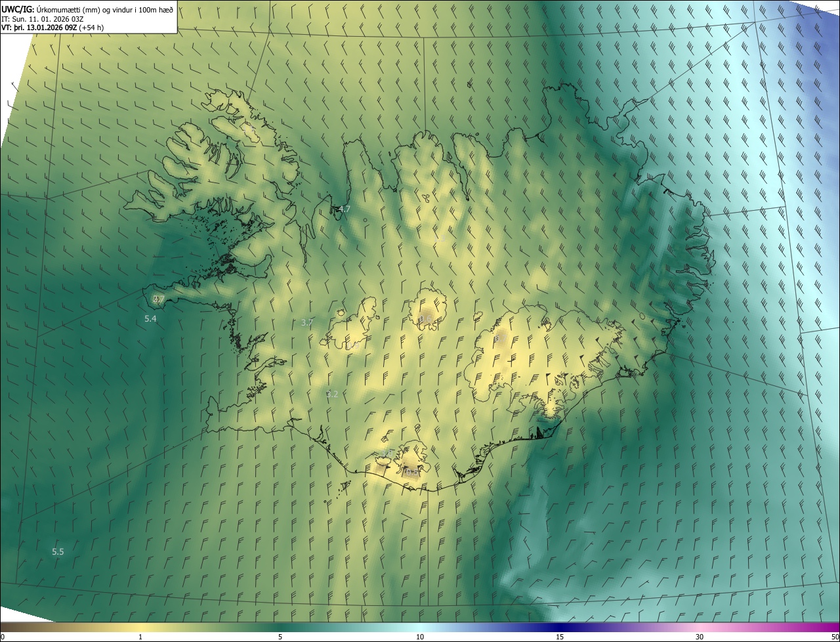Click the 50 tick on the color scale

point(835,637)
